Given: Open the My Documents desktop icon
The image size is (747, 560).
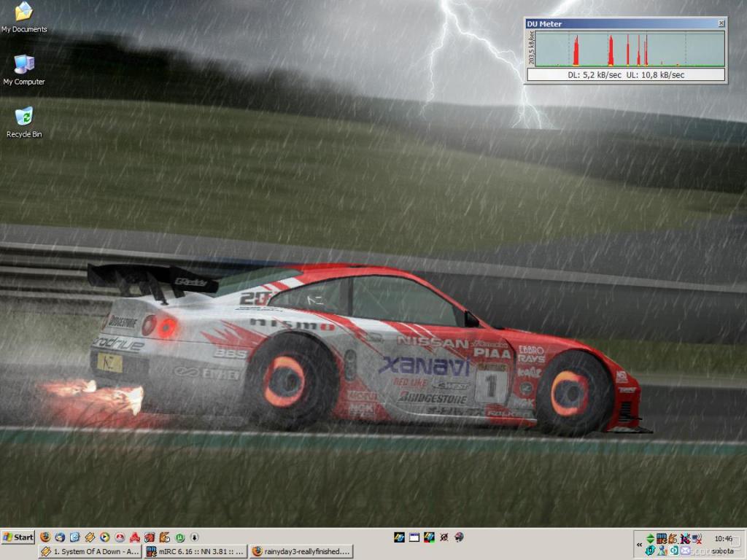Looking at the screenshot, I should (x=24, y=18).
